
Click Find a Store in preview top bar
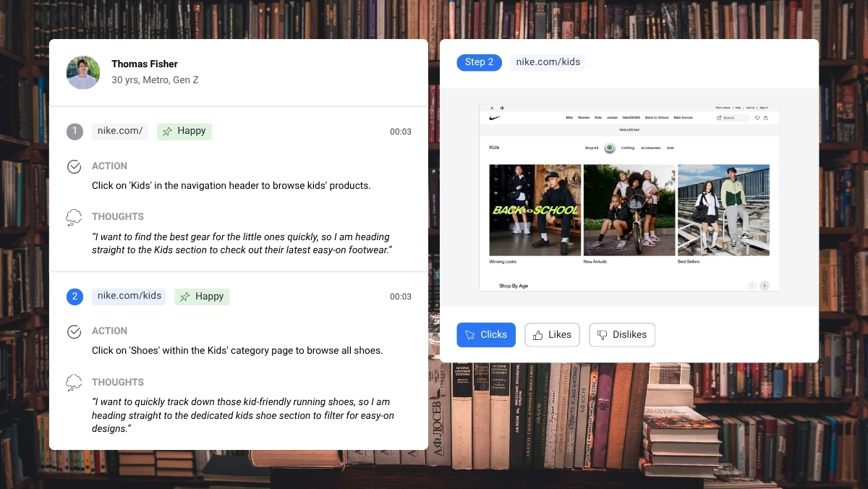coord(723,108)
